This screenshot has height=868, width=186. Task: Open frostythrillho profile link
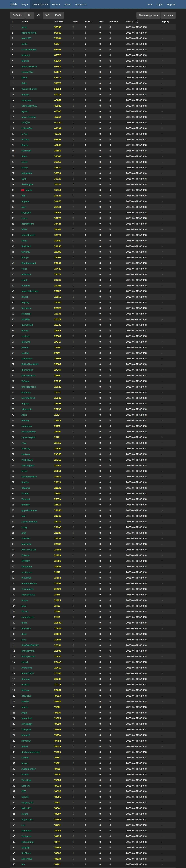28,432
